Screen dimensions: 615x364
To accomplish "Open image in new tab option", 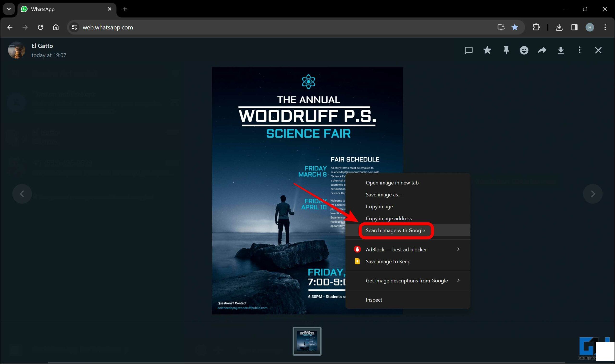I will [x=392, y=182].
